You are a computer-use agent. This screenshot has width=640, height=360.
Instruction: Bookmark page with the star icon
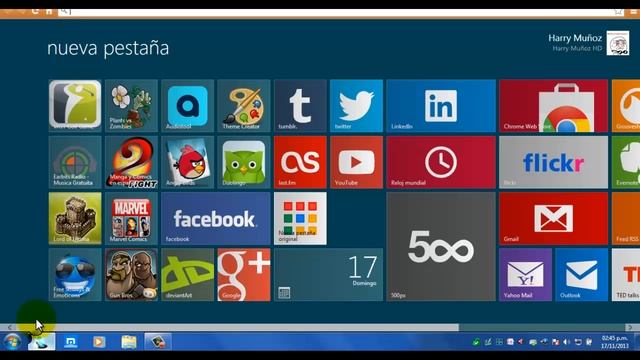tap(618, 12)
